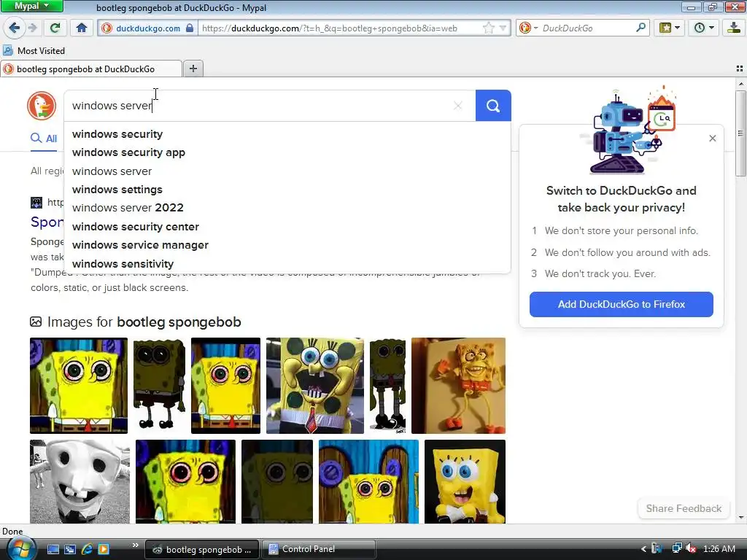Viewport: 747px width, 560px height.
Task: Click the magnifier in browser search box
Action: point(640,28)
